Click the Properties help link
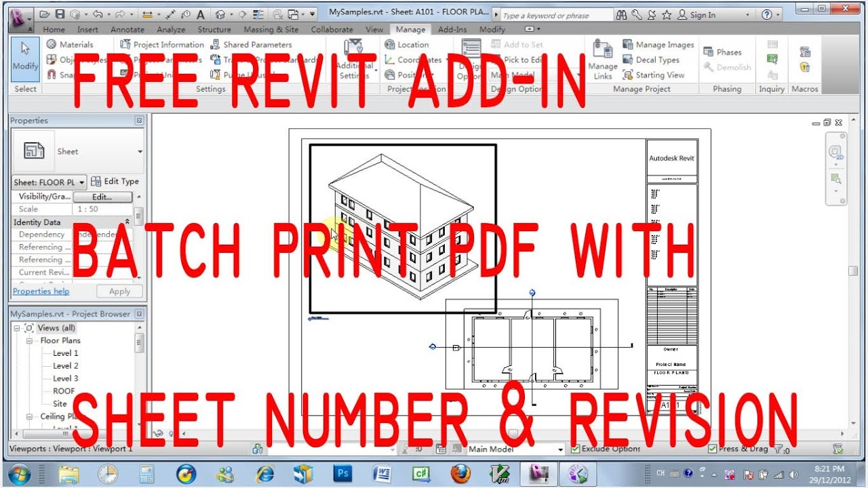The image size is (868, 488). coord(41,291)
